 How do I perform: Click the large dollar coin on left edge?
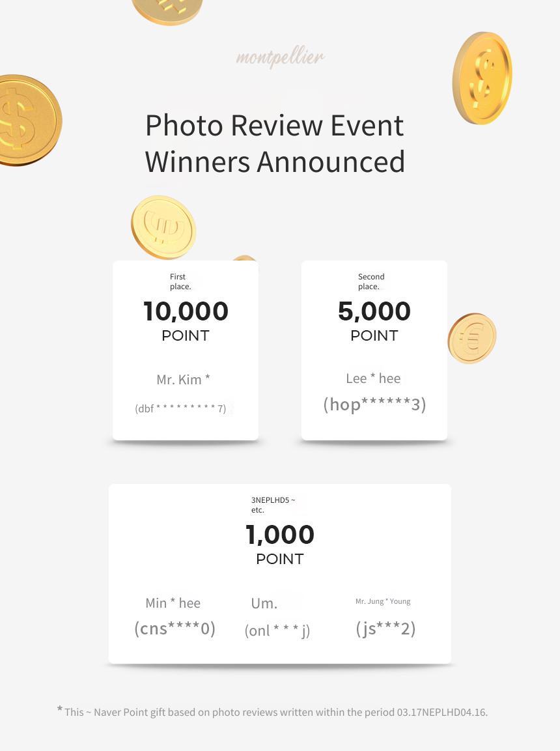pyautogui.click(x=29, y=120)
